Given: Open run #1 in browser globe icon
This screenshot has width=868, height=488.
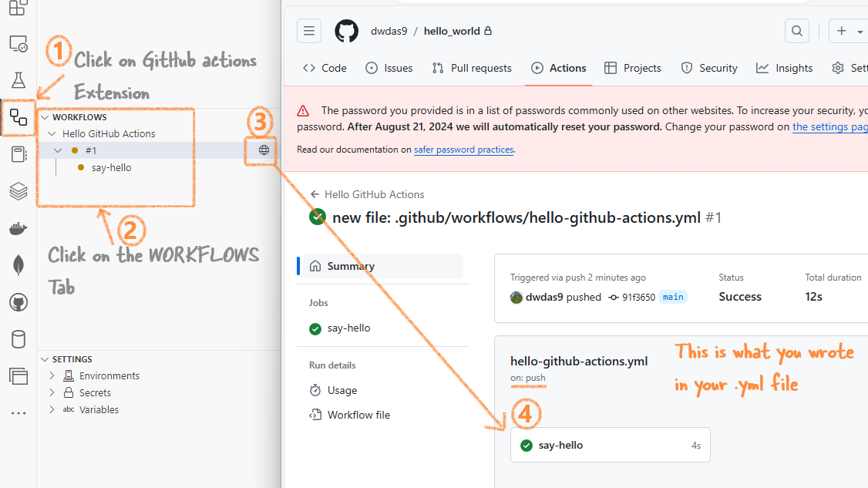Looking at the screenshot, I should click(x=264, y=150).
